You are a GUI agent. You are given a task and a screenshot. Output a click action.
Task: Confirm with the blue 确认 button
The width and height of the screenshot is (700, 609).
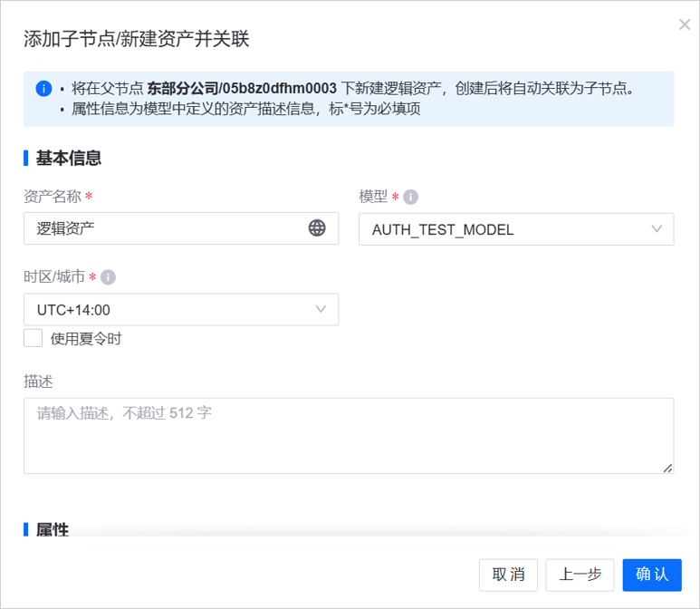(x=652, y=575)
